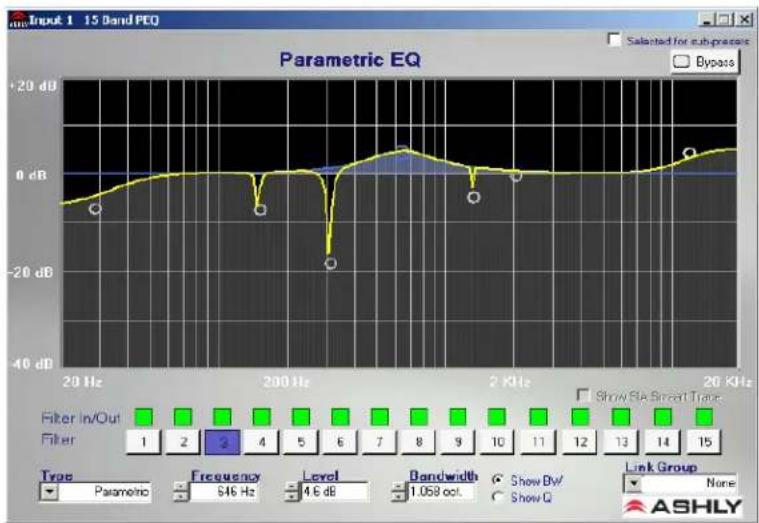Screen dimensions: 759x523
Task: Select filter 5 button
Action: (x=301, y=442)
